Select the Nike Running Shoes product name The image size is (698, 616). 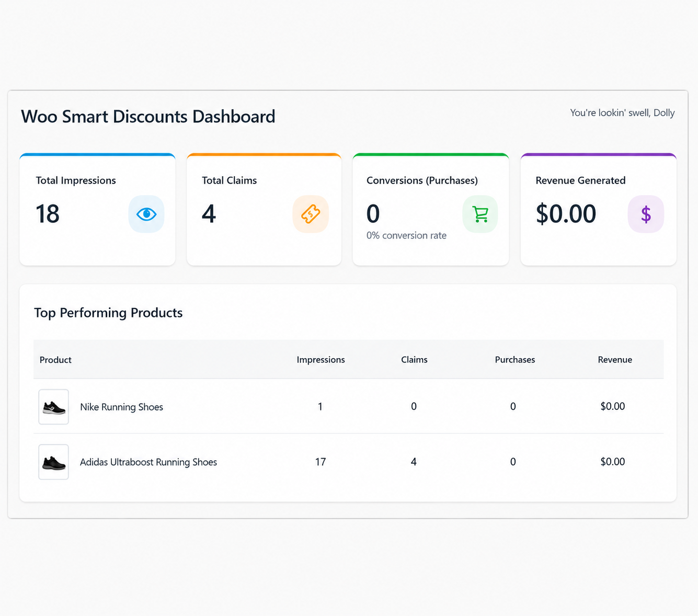[x=121, y=407]
